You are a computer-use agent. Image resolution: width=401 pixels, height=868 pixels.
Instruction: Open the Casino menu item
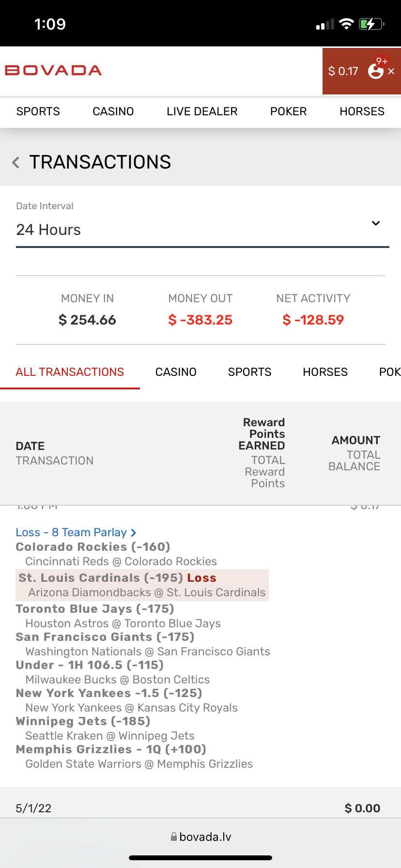tap(113, 111)
